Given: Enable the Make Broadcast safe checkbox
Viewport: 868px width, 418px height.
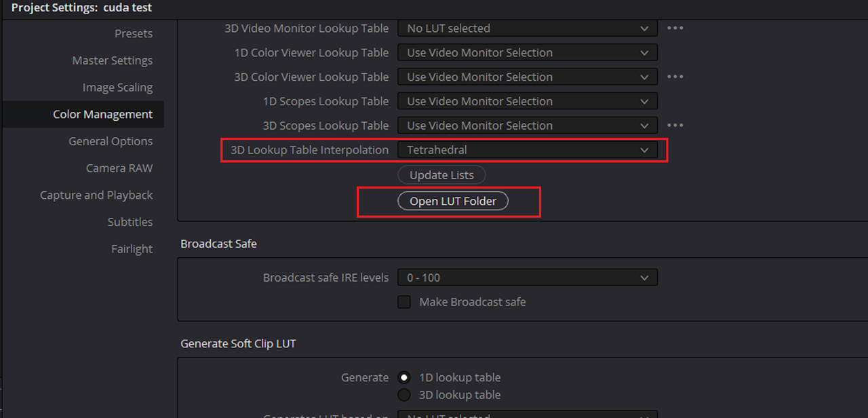Looking at the screenshot, I should pyautogui.click(x=404, y=302).
